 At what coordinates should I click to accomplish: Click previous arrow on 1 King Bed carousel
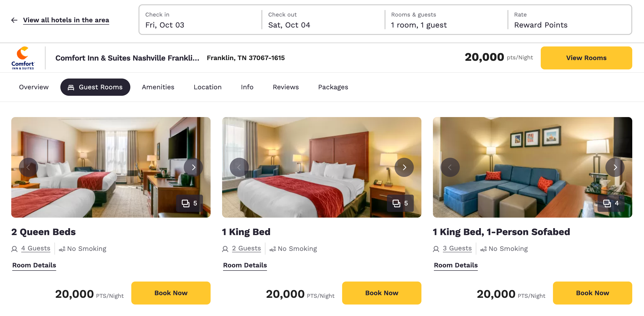[x=239, y=167]
